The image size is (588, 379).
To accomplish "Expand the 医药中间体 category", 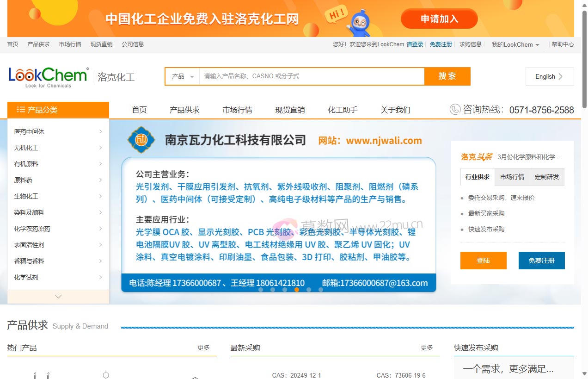I will [29, 131].
